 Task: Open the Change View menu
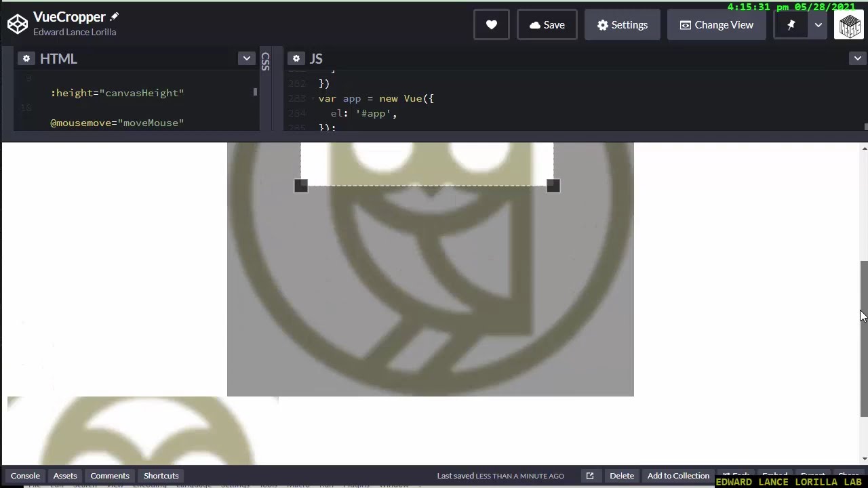coord(717,25)
